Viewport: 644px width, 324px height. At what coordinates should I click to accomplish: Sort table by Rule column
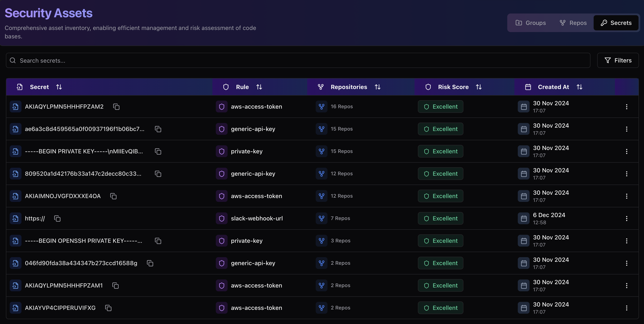point(259,87)
